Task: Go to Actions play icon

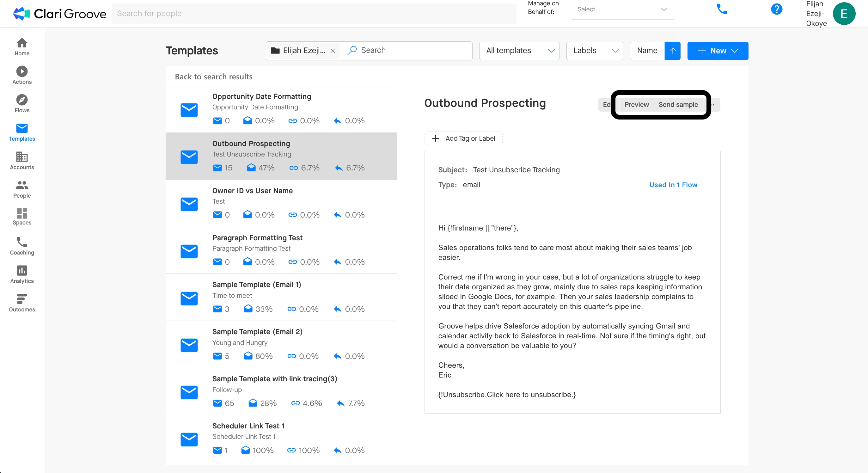Action: coord(22,71)
